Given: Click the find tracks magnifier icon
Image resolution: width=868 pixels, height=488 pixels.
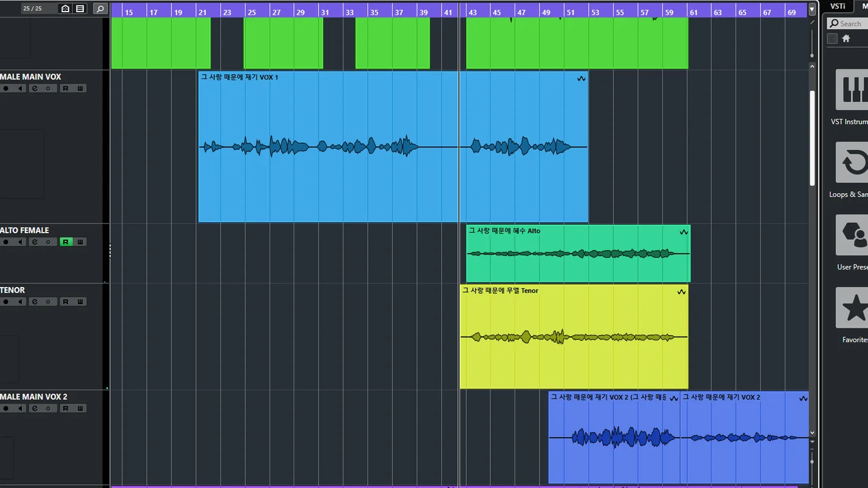Looking at the screenshot, I should [x=101, y=8].
